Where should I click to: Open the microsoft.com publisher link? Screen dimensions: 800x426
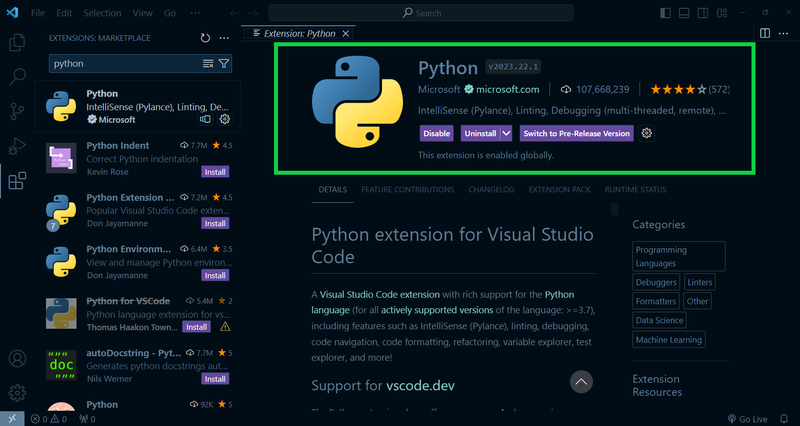click(508, 89)
